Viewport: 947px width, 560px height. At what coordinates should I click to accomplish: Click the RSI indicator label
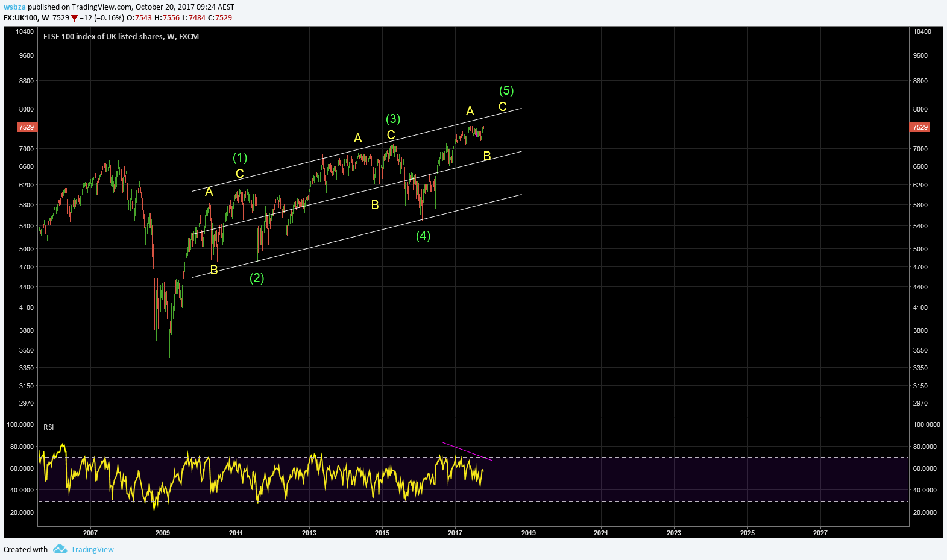tap(49, 427)
